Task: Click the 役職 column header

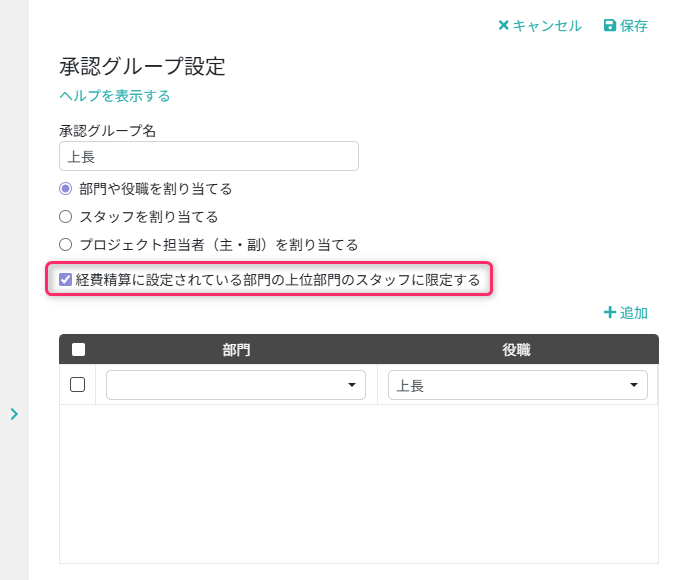Action: coord(516,349)
